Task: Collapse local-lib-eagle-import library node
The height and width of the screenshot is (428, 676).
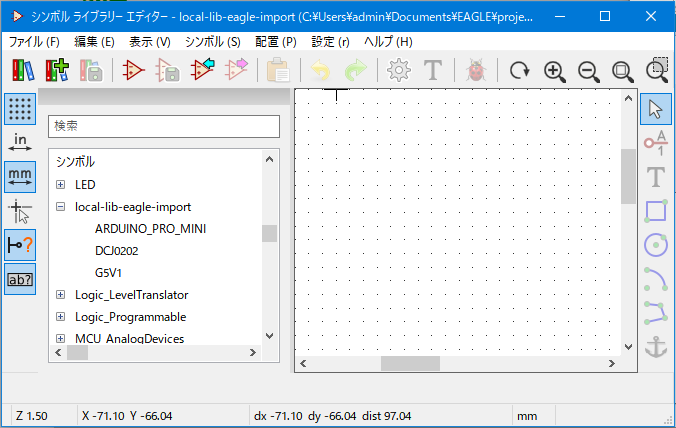Action: (x=60, y=207)
